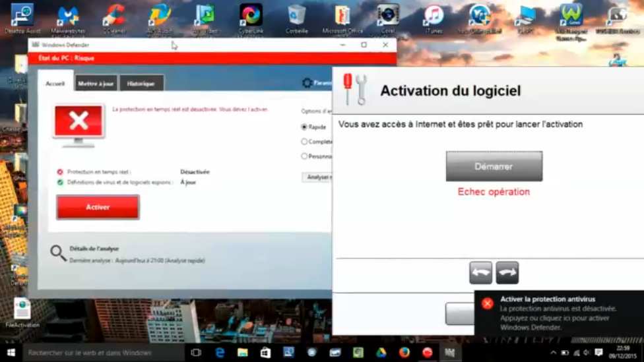Screen dimensions: 644x362
Task: Click the Démarrer activation button
Action: click(494, 166)
